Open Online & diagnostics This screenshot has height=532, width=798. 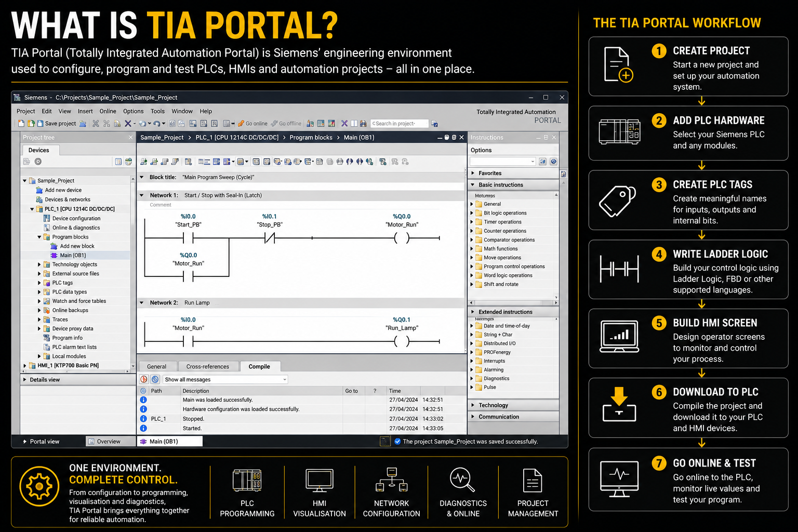72,228
